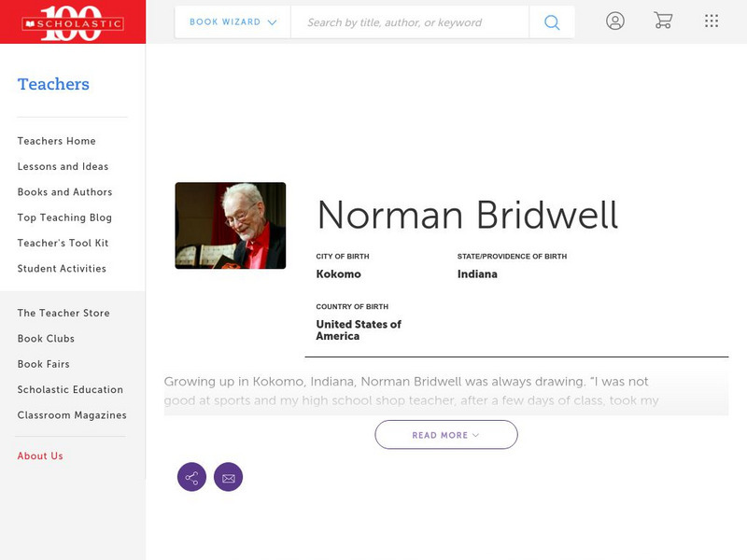Viewport: 747px width, 560px height.
Task: Open Student Activities
Action: [62, 269]
